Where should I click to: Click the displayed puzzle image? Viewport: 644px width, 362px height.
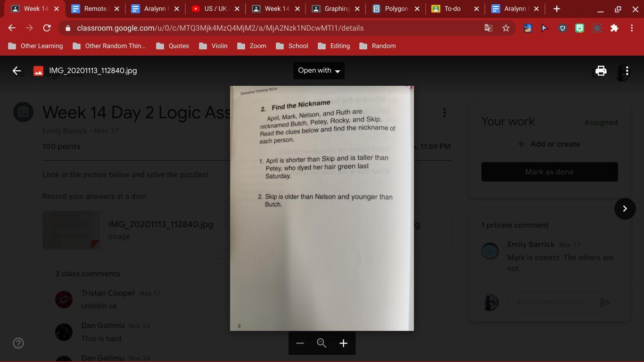click(322, 208)
